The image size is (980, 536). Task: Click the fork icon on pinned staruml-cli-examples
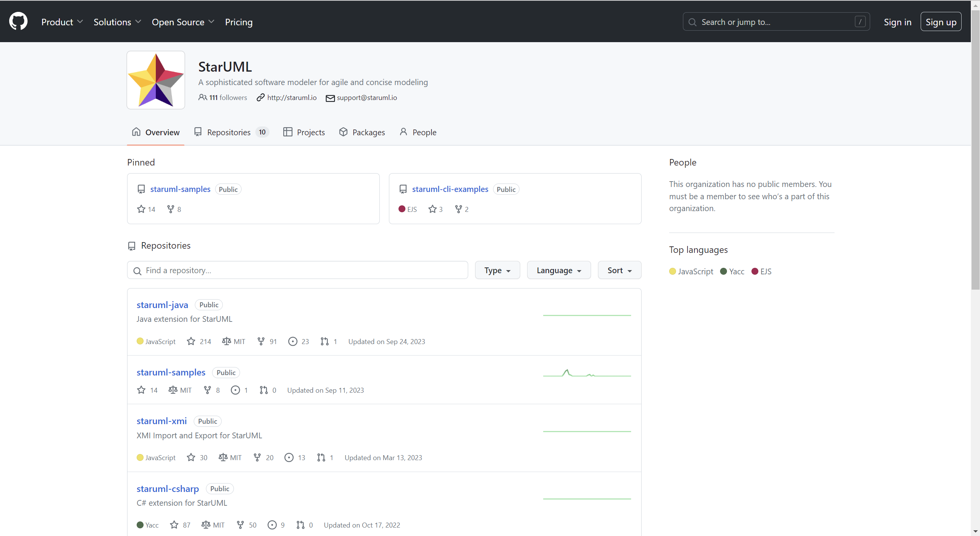(x=458, y=209)
